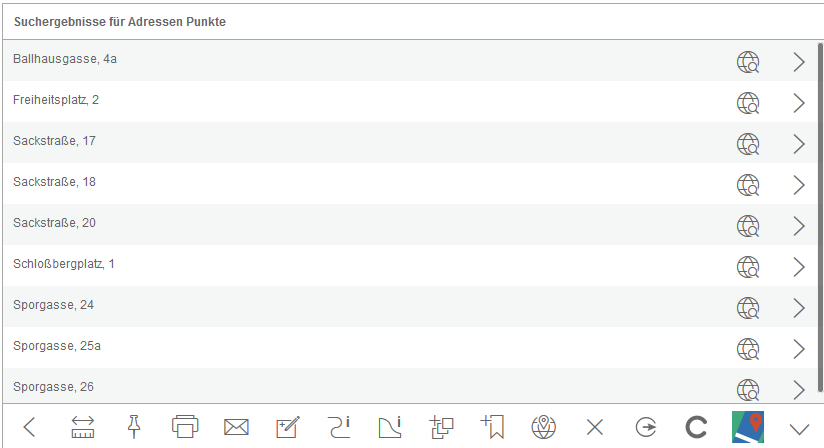
Task: Click the globe location marker icon
Action: point(543,427)
